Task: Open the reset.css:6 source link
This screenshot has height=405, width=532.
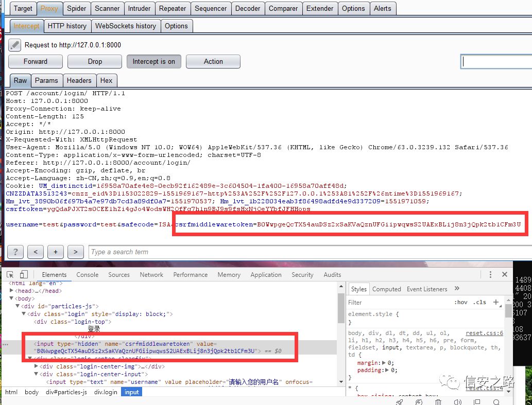Action: [484, 333]
